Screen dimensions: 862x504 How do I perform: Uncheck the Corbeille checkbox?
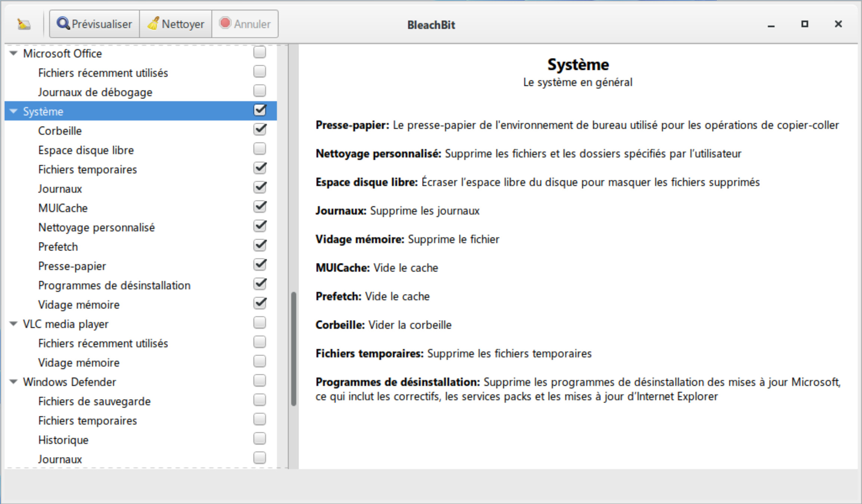click(260, 130)
